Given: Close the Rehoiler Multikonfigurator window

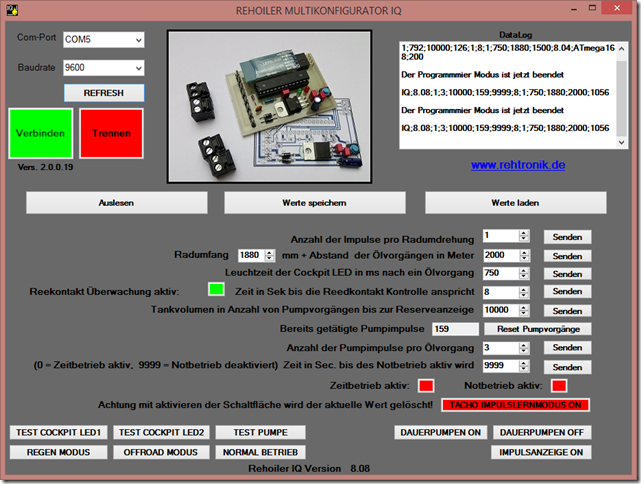Looking at the screenshot, I should pyautogui.click(x=617, y=8).
